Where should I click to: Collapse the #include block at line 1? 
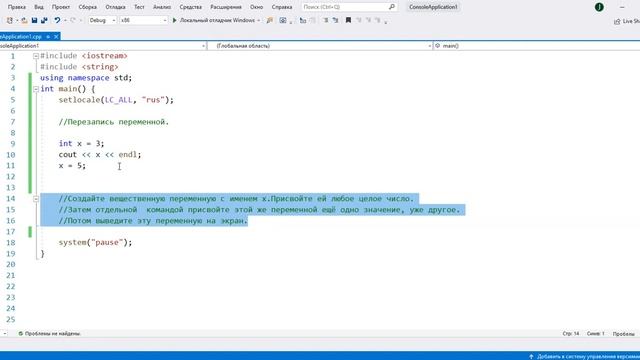pos(36,56)
